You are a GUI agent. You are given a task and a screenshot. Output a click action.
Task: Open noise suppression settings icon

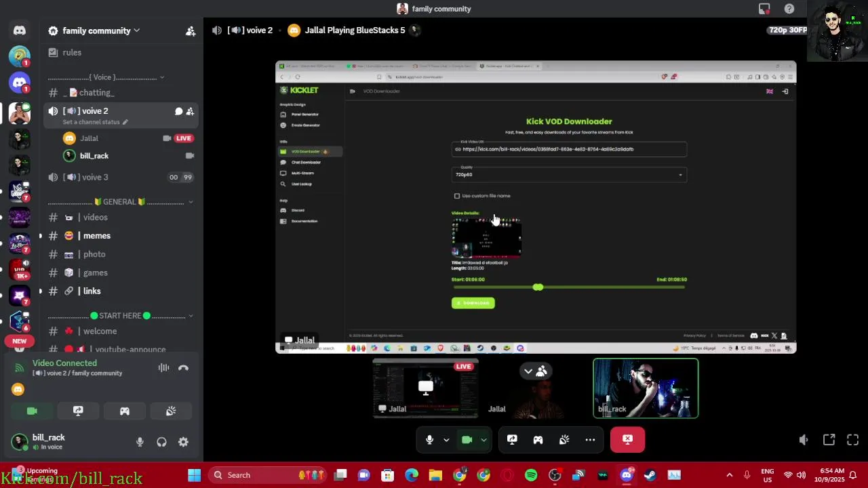click(x=163, y=368)
